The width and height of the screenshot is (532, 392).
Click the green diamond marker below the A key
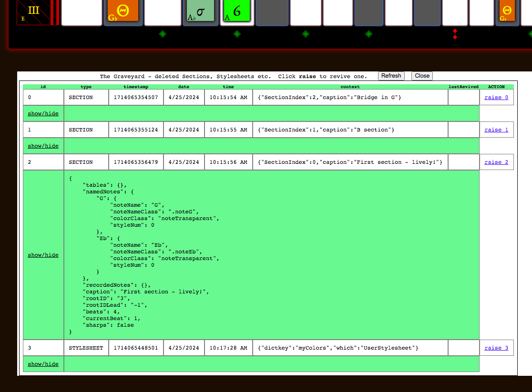tap(237, 34)
